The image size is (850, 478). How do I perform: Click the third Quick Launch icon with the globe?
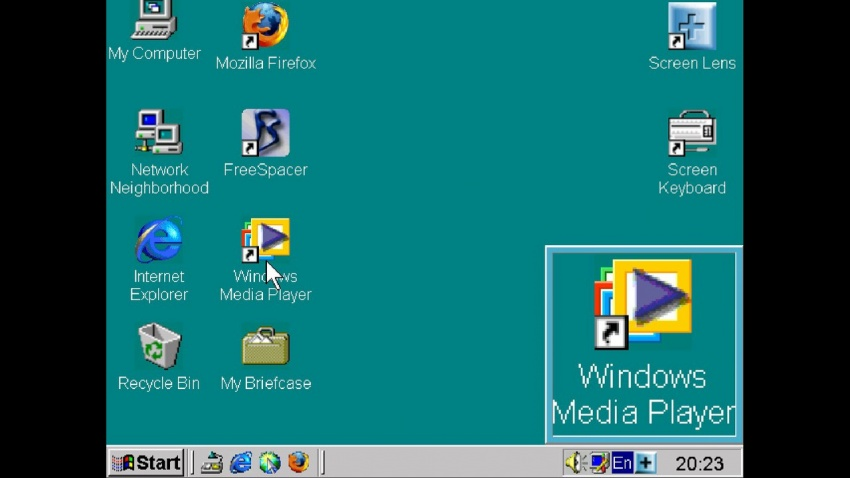270,462
